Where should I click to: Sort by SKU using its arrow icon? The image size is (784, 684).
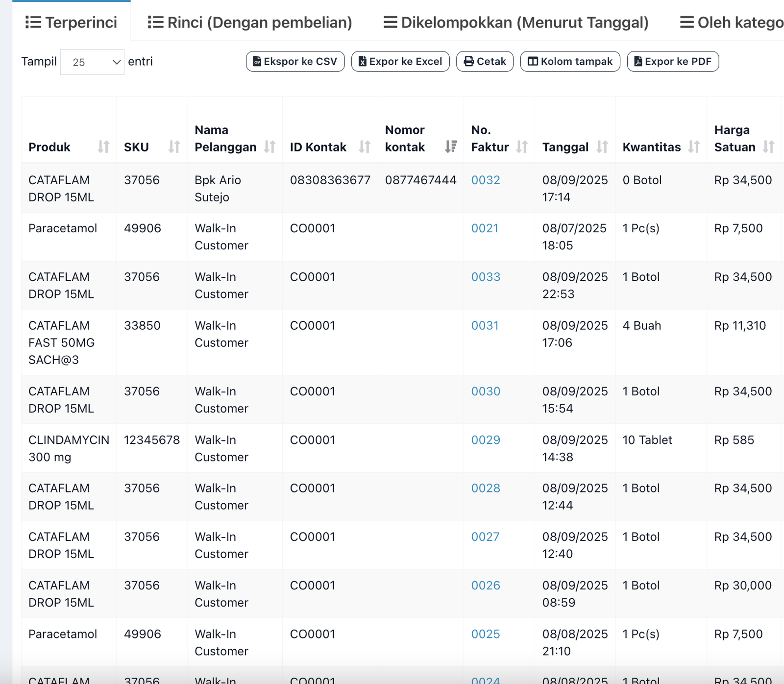174,147
